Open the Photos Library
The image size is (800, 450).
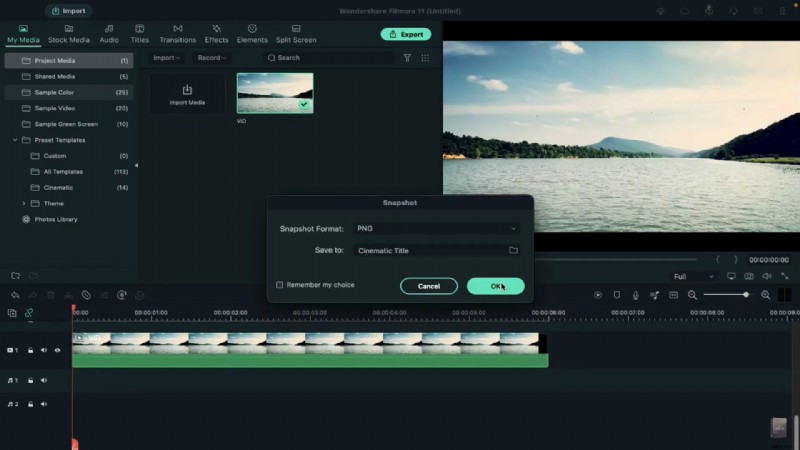pos(50,219)
